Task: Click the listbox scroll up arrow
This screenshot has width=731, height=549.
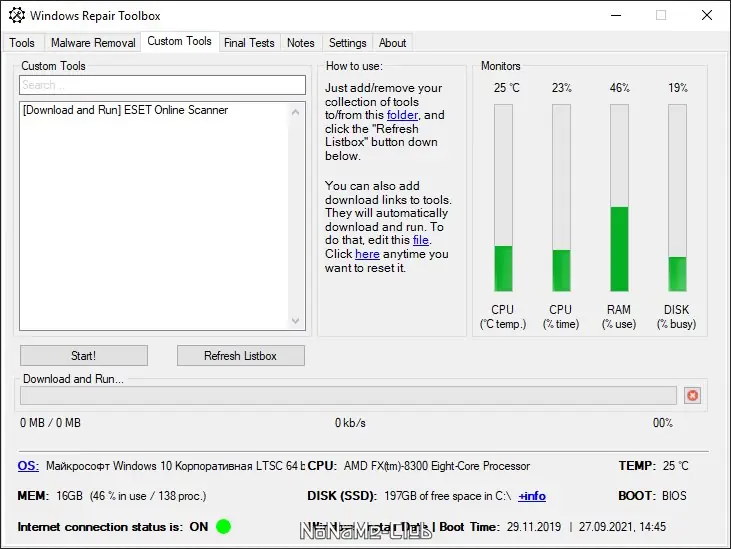Action: click(x=295, y=112)
